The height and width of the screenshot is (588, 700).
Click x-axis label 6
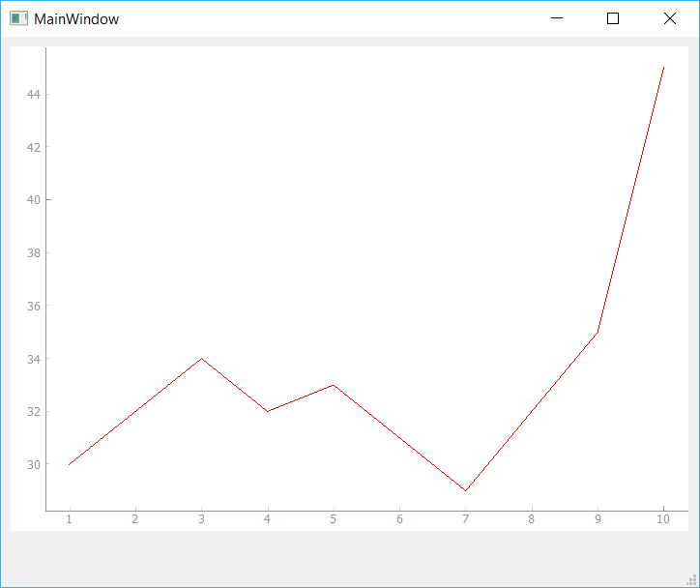click(399, 519)
